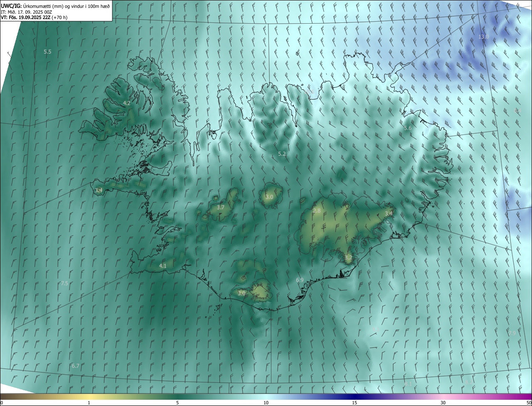Click the 3.7 map value
Viewport: 532px width, 406px height.
[x=221, y=207]
